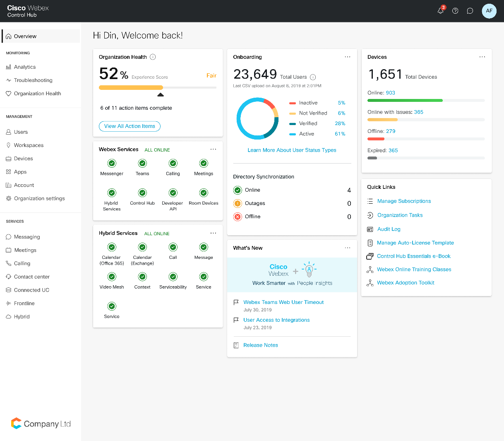Open the Webex Services card more options menu
Viewport: 504px width, 441px height.
click(x=213, y=149)
